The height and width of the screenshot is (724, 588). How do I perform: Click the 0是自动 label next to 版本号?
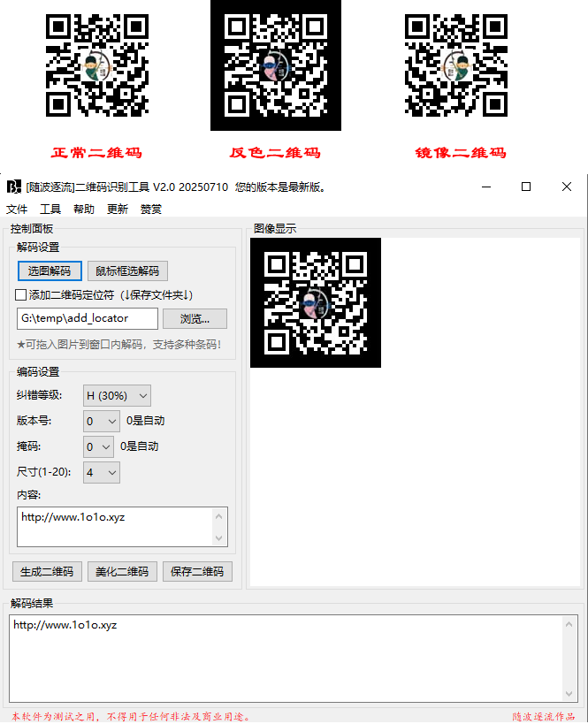click(x=146, y=421)
